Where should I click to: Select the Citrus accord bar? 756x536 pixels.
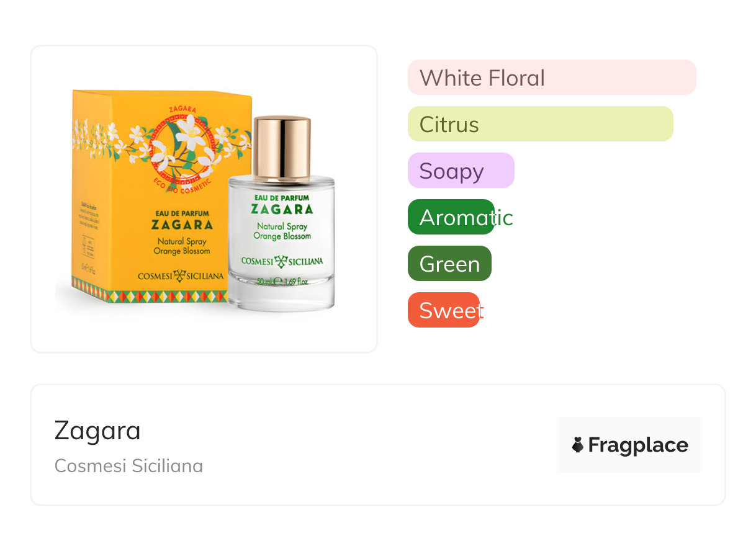(x=540, y=124)
